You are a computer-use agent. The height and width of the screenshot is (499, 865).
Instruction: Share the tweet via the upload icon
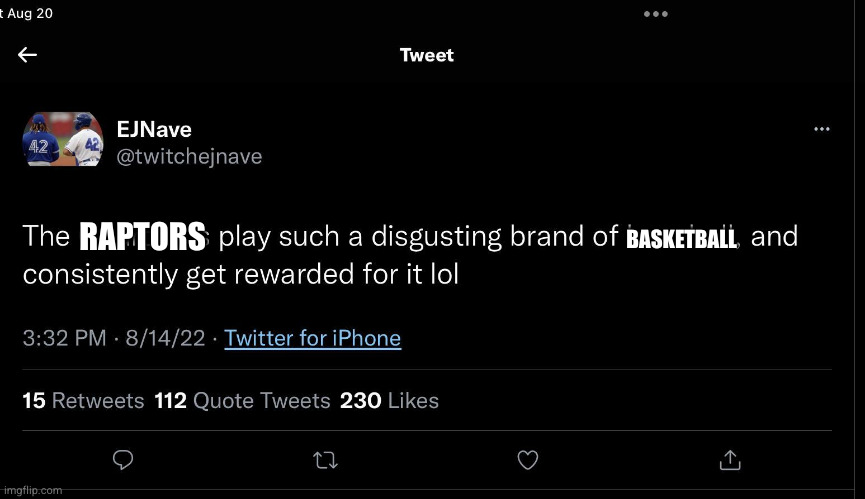[730, 459]
